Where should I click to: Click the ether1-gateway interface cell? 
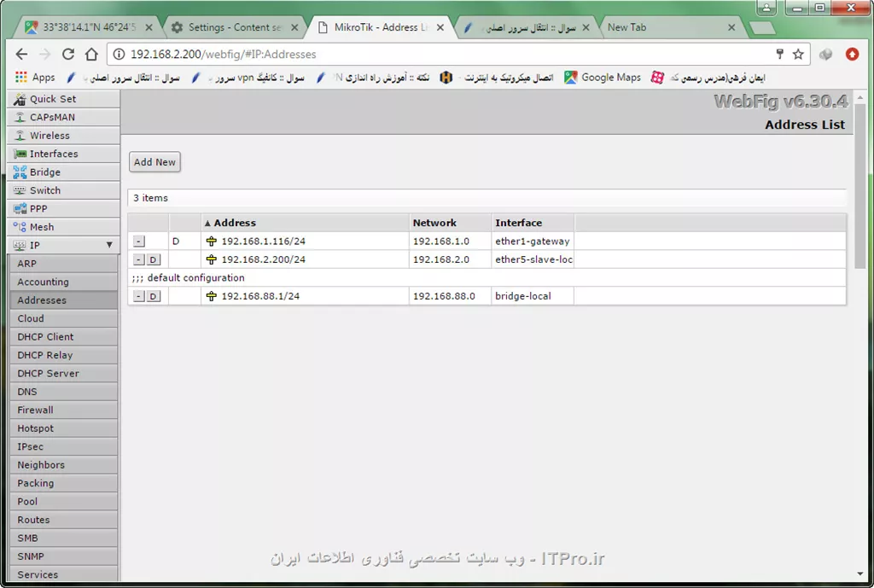(x=533, y=242)
